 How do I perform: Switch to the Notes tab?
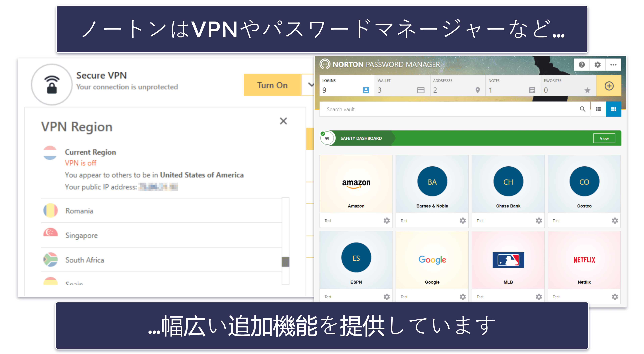click(x=513, y=86)
